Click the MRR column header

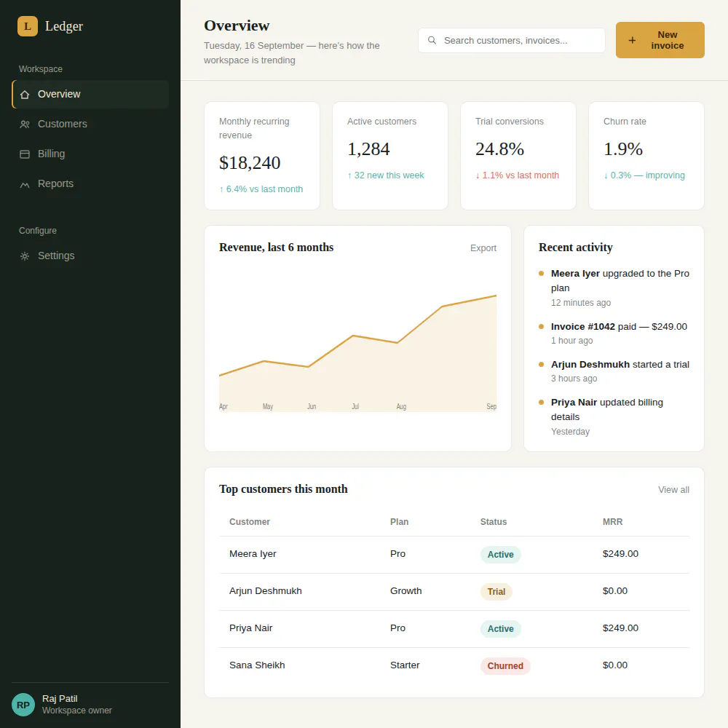click(612, 522)
